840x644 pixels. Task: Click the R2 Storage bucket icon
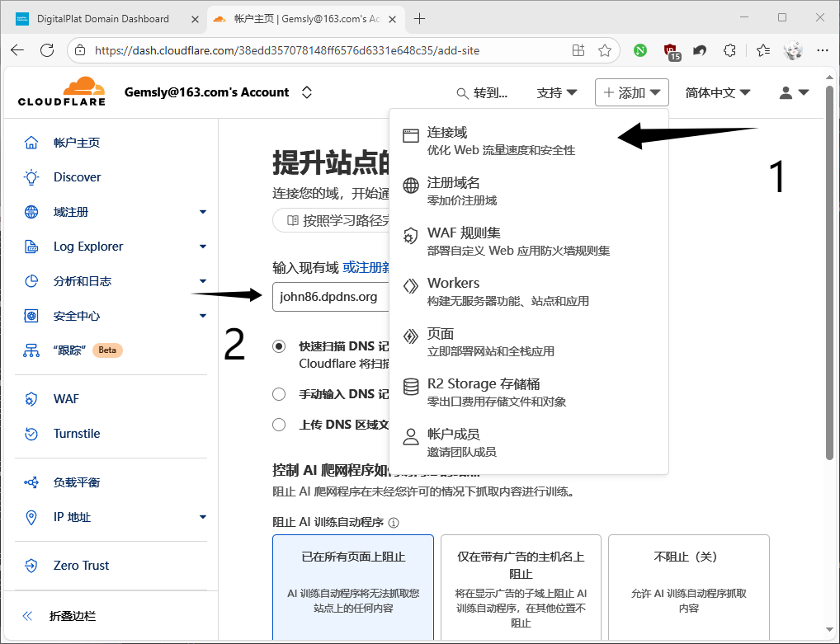click(410, 384)
